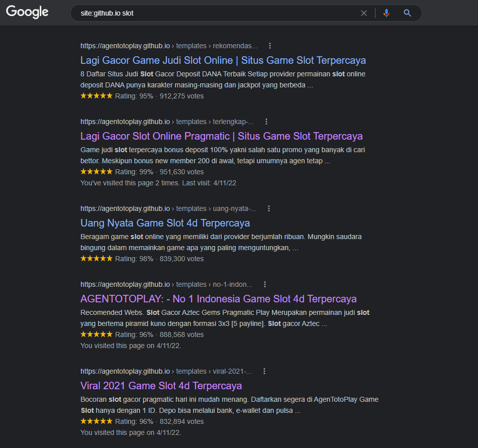Click the snippet starting 'Recomended Webs. Slot Gacor'
The height and width of the screenshot is (448, 478).
tap(225, 318)
